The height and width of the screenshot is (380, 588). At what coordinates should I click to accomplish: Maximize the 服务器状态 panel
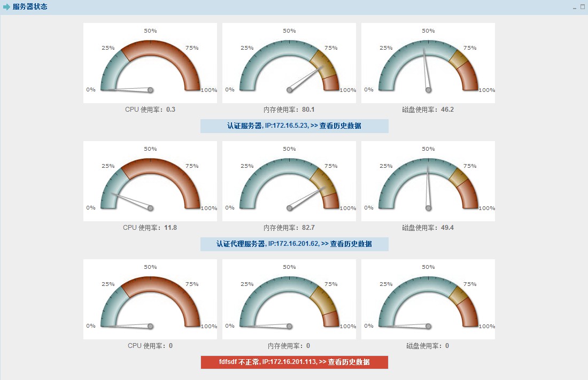pos(583,7)
